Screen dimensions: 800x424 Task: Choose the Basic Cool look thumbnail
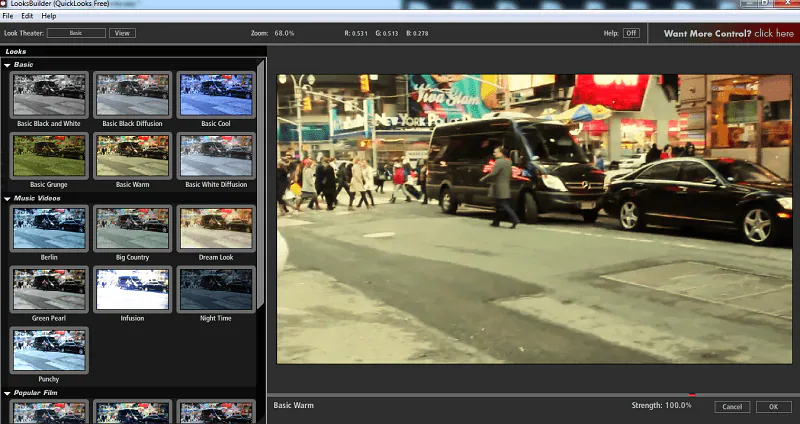tap(216, 95)
